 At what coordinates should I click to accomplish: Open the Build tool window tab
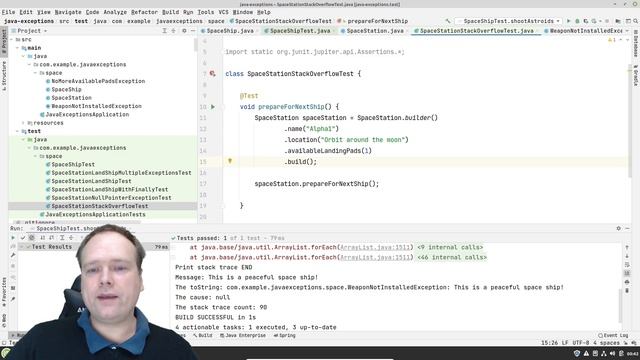[203, 336]
